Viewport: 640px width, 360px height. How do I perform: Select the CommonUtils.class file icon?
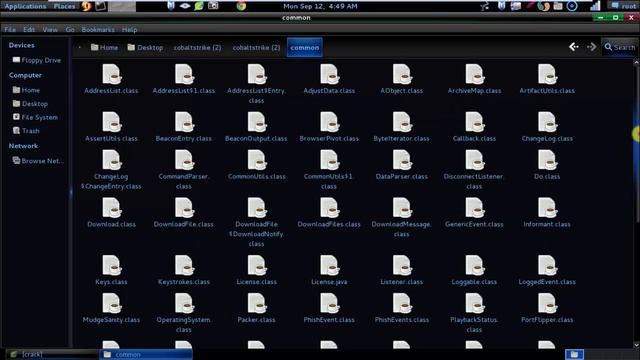click(x=257, y=160)
